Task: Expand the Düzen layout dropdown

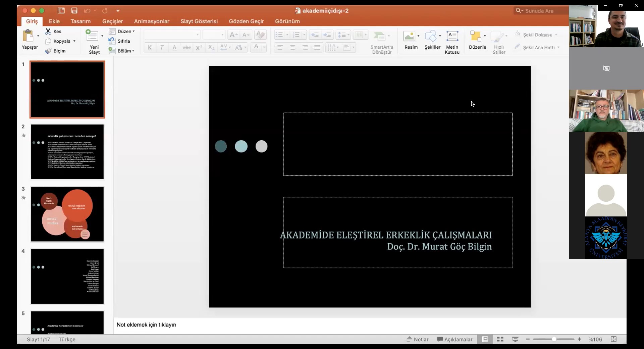Action: (x=133, y=31)
